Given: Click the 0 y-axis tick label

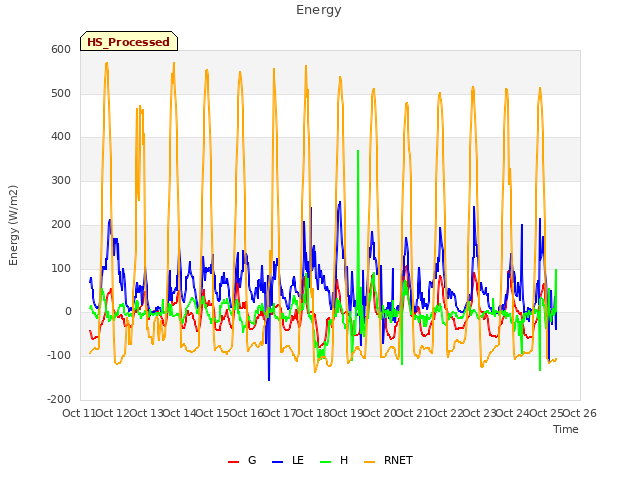Looking at the screenshot, I should point(68,312).
